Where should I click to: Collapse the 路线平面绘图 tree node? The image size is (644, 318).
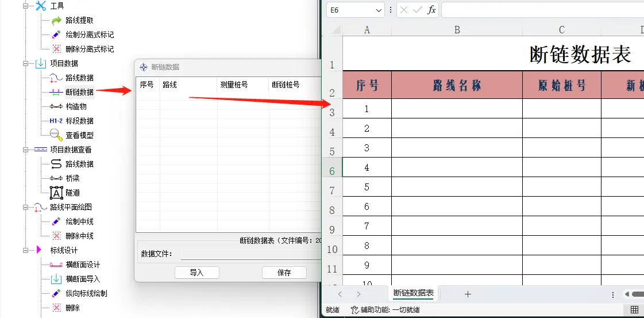(25, 207)
